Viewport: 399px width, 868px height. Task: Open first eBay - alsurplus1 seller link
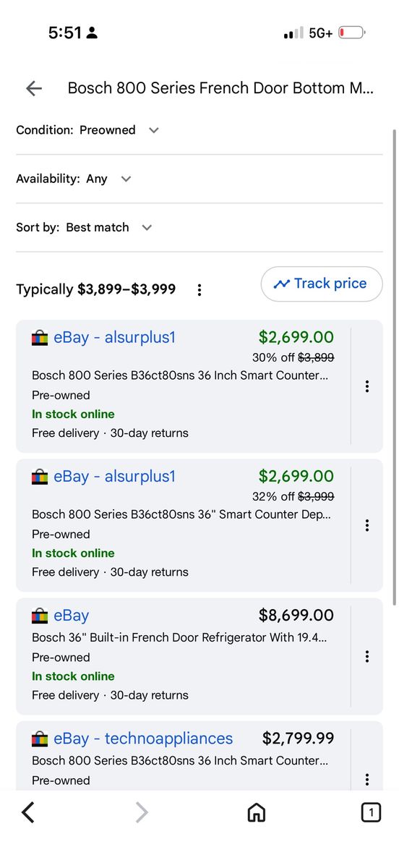click(x=114, y=338)
